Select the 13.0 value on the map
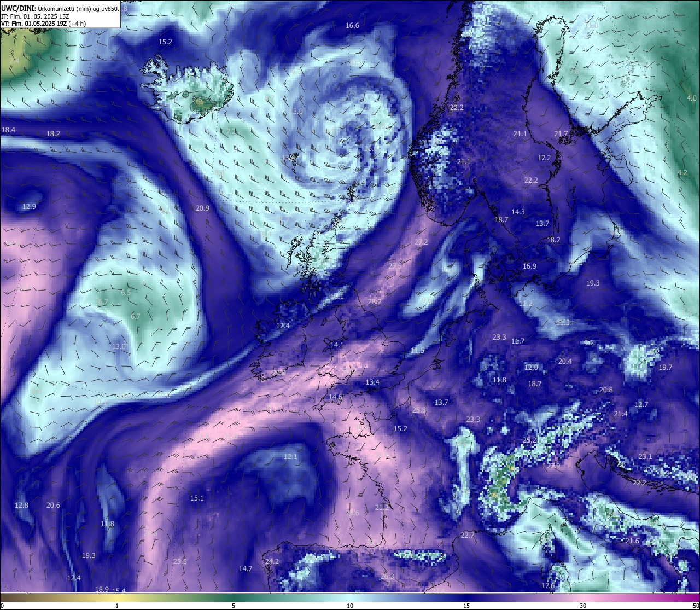 click(x=119, y=347)
